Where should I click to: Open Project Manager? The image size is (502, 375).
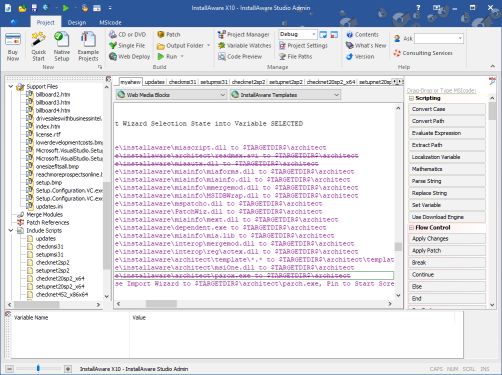244,34
